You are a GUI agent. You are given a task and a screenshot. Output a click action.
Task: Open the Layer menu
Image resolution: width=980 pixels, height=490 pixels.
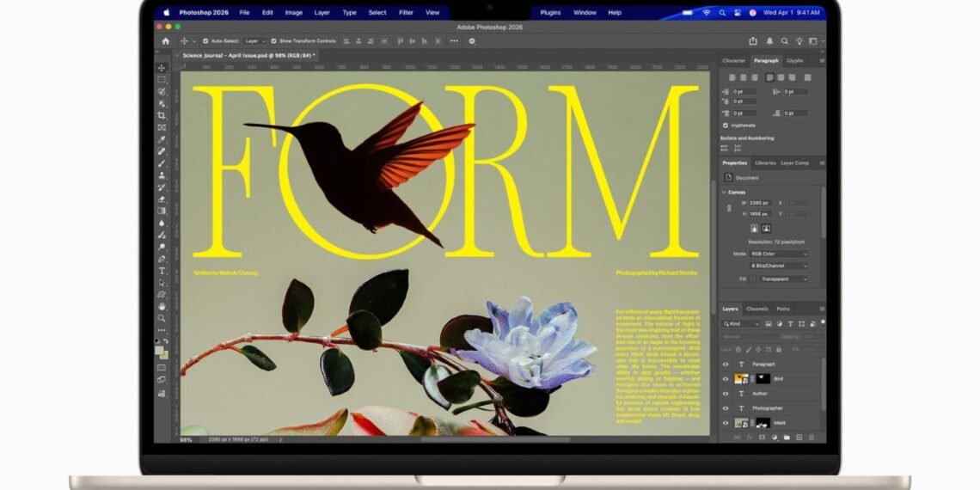[x=322, y=13]
